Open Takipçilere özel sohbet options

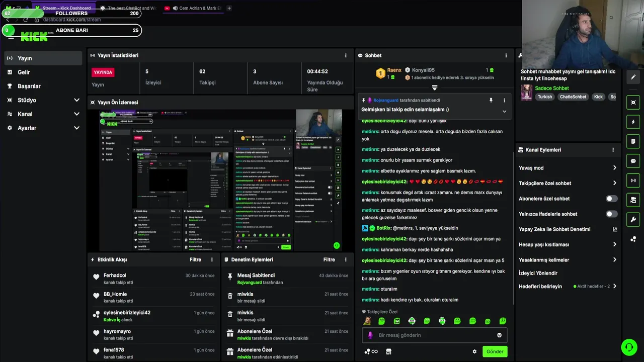click(x=614, y=183)
